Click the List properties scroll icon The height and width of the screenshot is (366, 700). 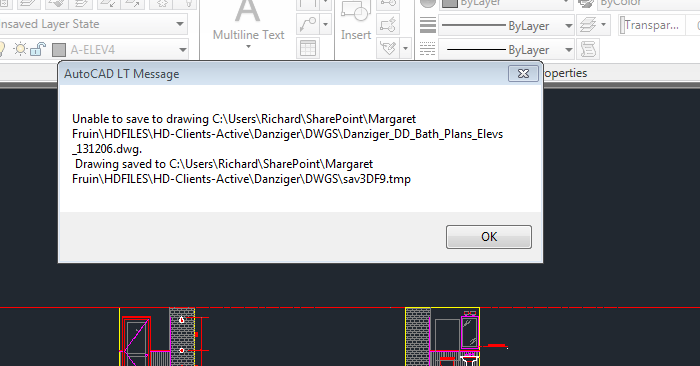(x=588, y=50)
